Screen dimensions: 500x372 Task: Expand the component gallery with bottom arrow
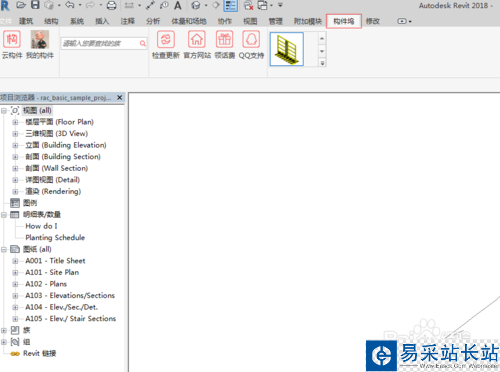pyautogui.click(x=322, y=63)
